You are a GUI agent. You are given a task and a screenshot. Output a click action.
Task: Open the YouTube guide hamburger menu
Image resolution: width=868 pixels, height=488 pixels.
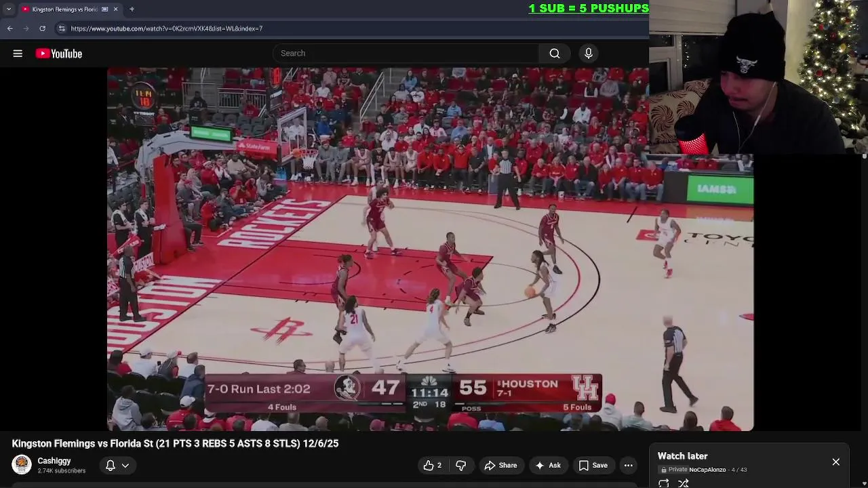tap(18, 54)
